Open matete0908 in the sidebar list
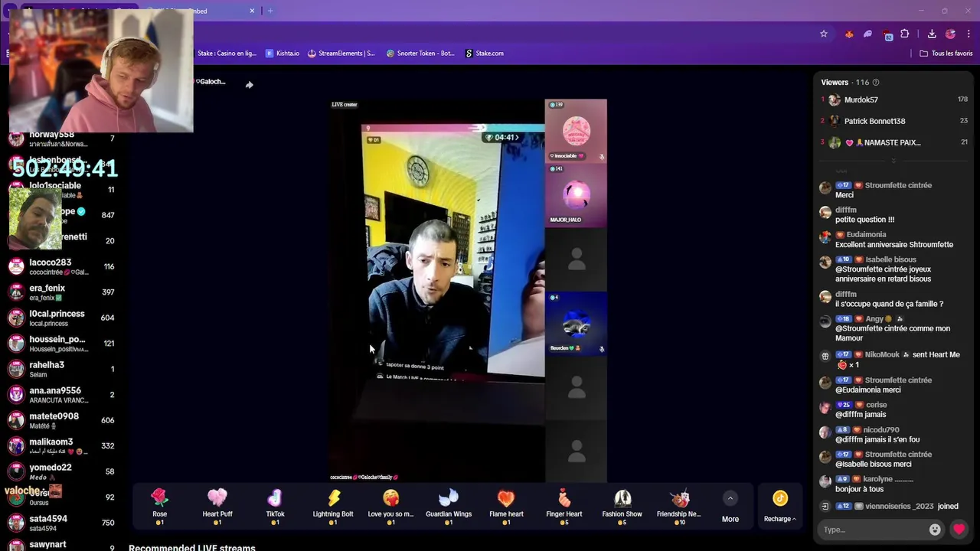The width and height of the screenshot is (980, 551). [x=63, y=420]
